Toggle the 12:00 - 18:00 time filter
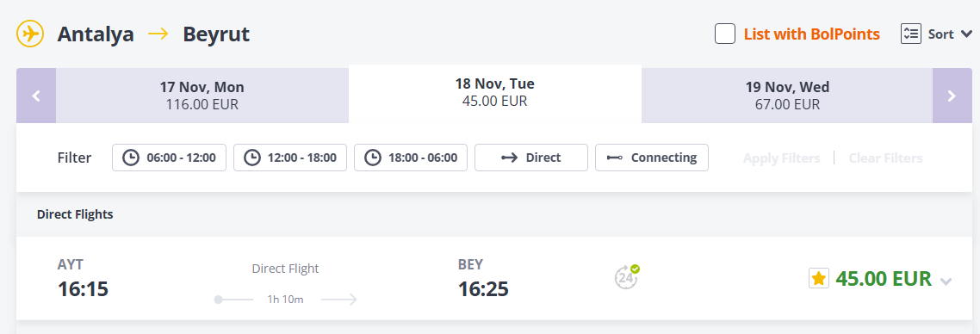This screenshot has width=980, height=334. pyautogui.click(x=290, y=158)
